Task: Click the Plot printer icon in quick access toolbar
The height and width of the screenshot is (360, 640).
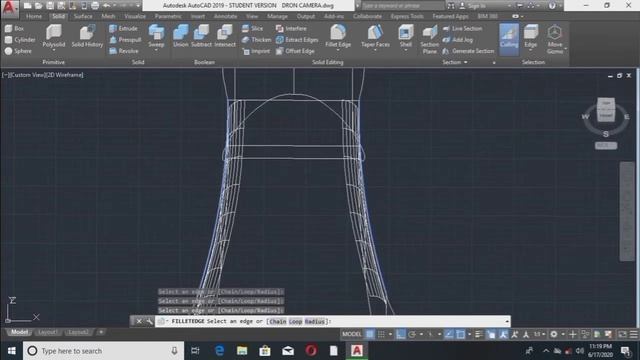Action: point(95,6)
